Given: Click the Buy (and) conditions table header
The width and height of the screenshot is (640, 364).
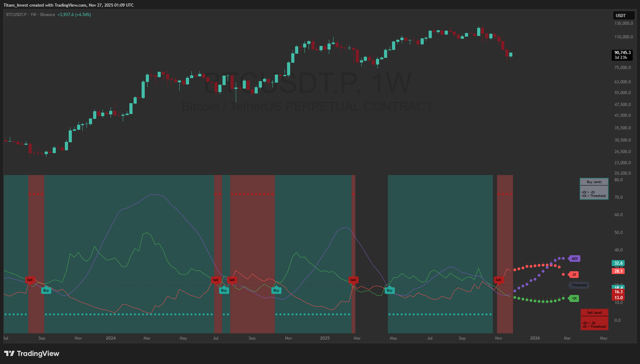Looking at the screenshot, I should pos(594,182).
